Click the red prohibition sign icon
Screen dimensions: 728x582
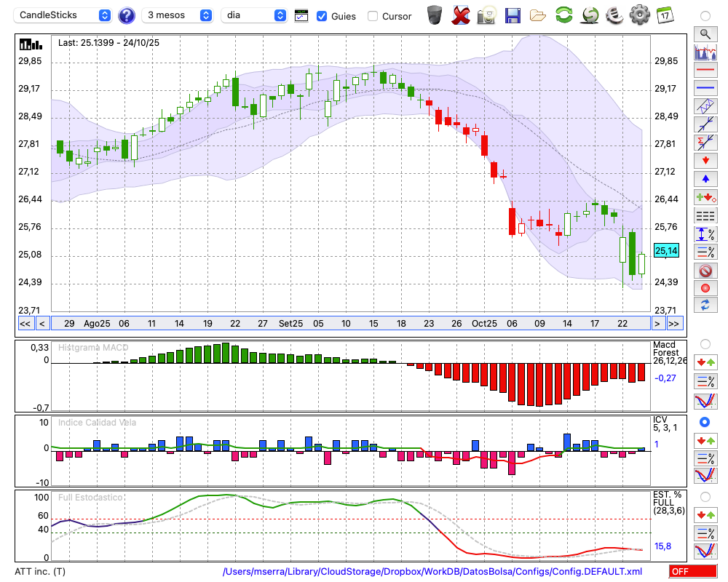pyautogui.click(x=705, y=270)
